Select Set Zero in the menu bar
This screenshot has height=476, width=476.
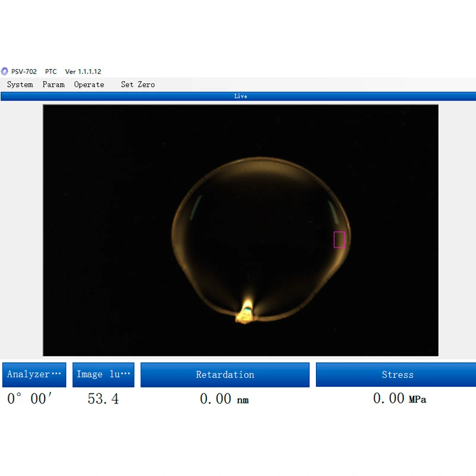(x=137, y=84)
